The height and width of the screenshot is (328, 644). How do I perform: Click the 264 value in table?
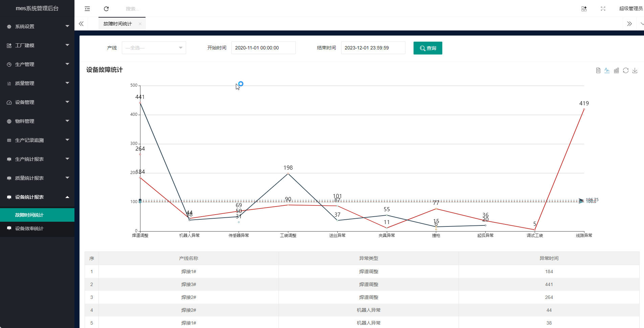(549, 297)
